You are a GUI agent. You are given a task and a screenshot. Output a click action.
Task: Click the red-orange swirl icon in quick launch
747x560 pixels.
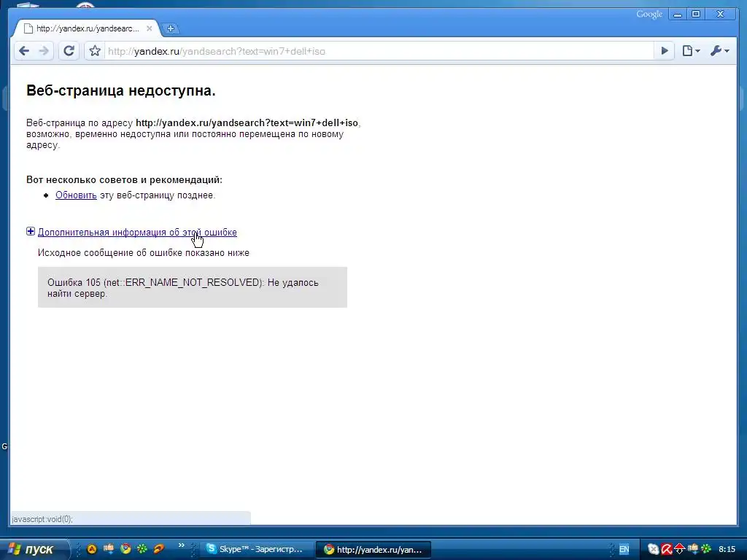click(x=158, y=549)
